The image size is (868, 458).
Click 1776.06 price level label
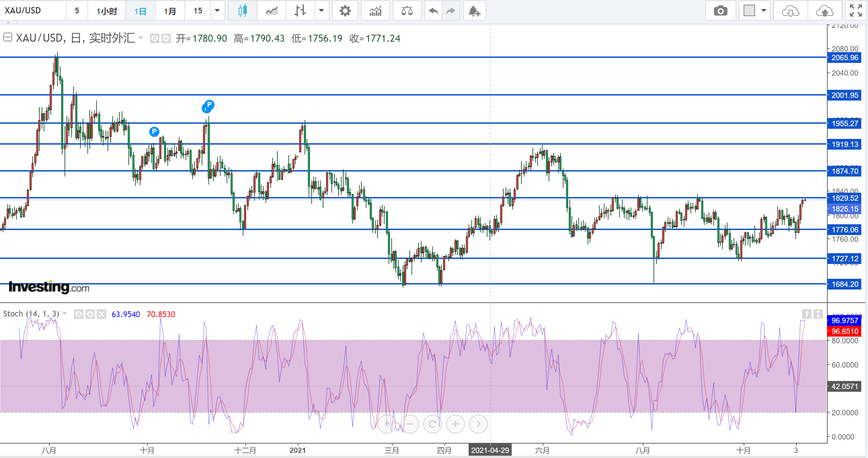pos(844,230)
